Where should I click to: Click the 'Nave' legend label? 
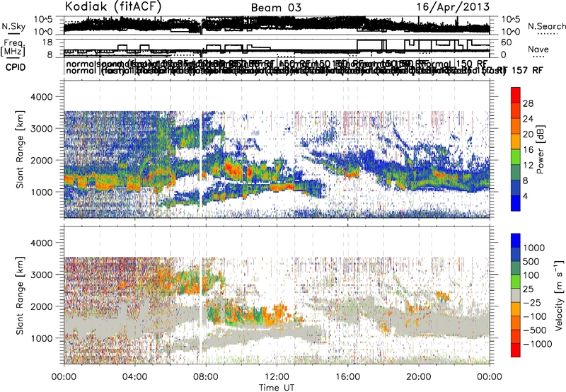tap(538, 49)
